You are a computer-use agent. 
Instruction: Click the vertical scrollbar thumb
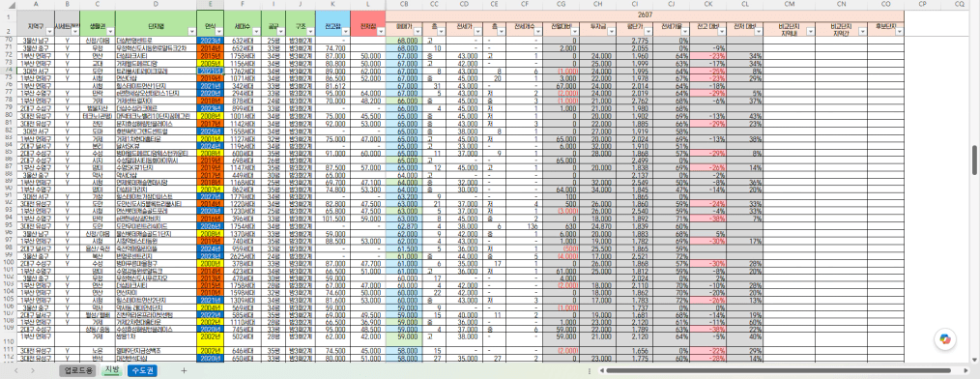(974, 160)
